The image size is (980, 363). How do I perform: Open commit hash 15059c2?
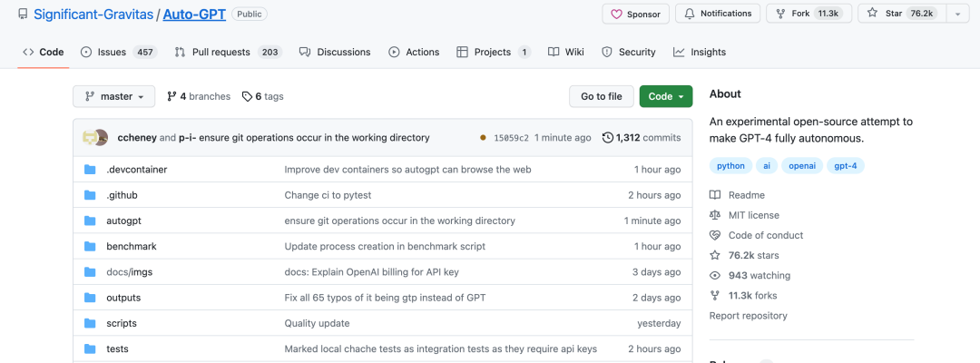pos(511,137)
